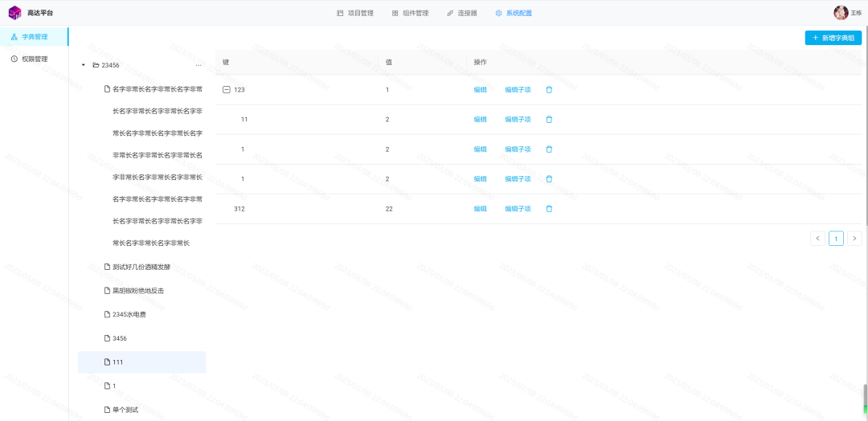
Task: Click trash icon in the 312 row
Action: [549, 209]
